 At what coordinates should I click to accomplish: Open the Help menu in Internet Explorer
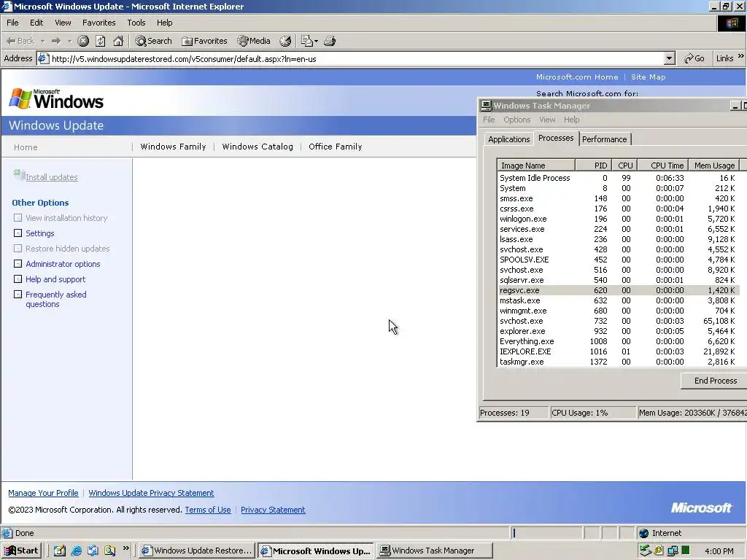164,23
